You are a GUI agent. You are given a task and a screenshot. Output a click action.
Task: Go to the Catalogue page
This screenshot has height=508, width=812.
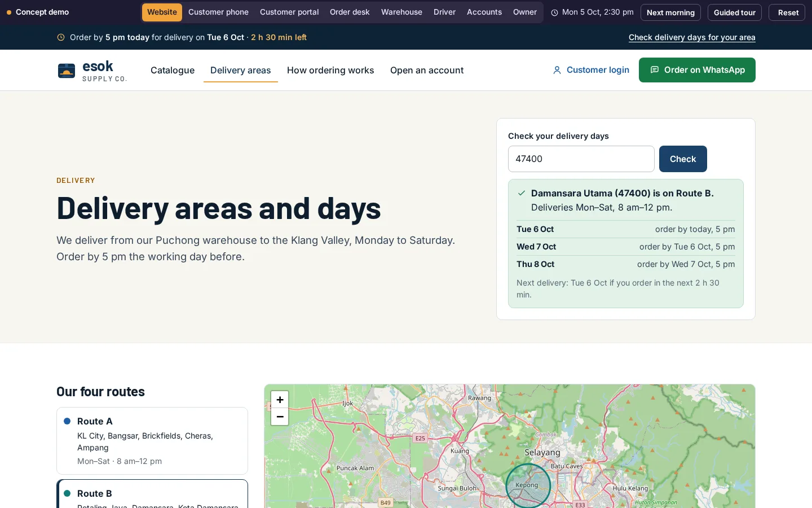[173, 71]
